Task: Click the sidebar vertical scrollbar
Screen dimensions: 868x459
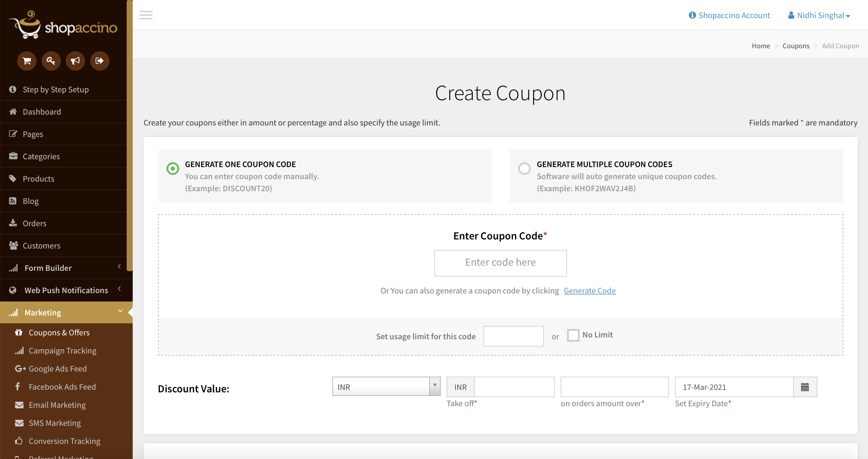Action: coord(129,135)
